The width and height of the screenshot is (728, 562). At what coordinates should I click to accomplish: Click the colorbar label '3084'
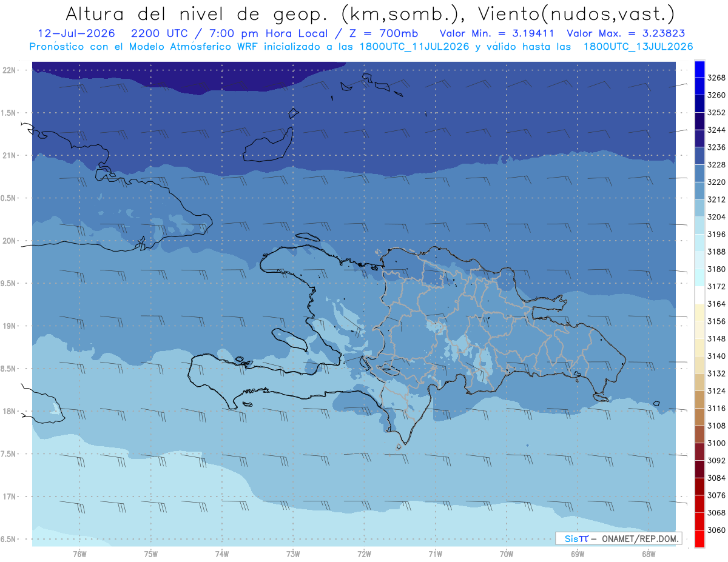[x=716, y=478]
